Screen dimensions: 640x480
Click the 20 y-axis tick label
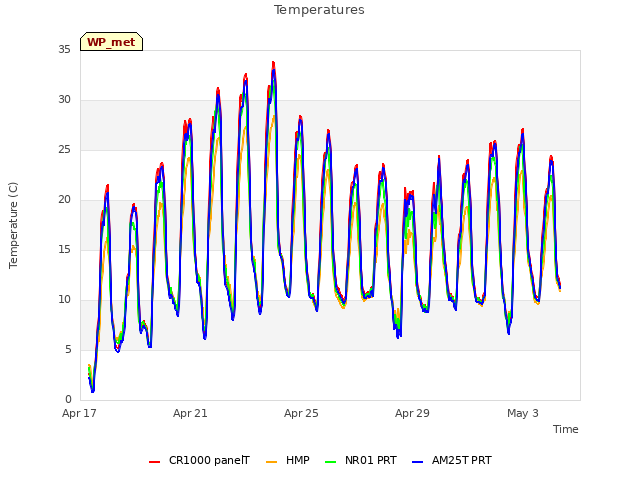point(64,200)
